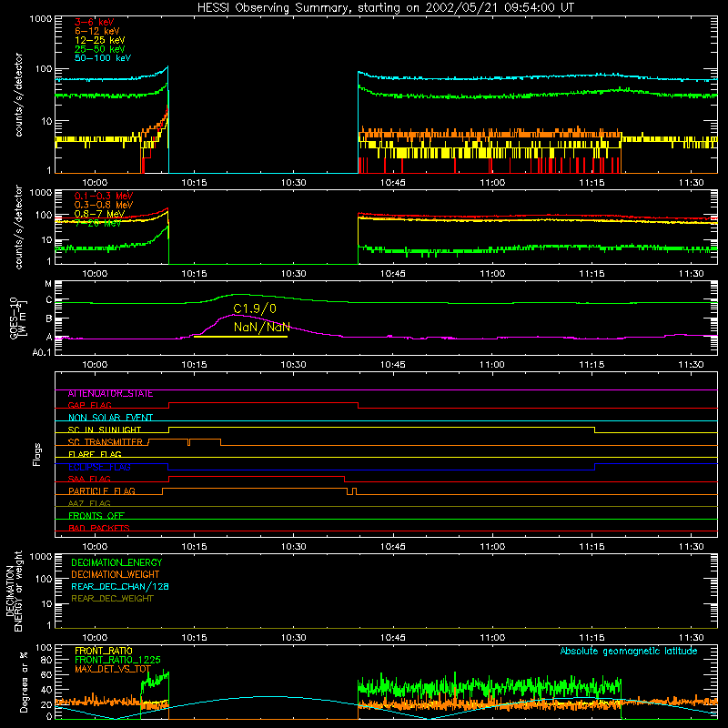Pick the 50-100 keV legend label
Viewport: 728px width, 728px height.
(103, 58)
